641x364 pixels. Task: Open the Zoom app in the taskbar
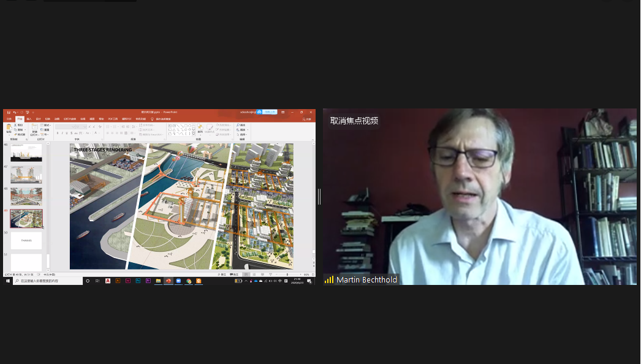point(178,281)
